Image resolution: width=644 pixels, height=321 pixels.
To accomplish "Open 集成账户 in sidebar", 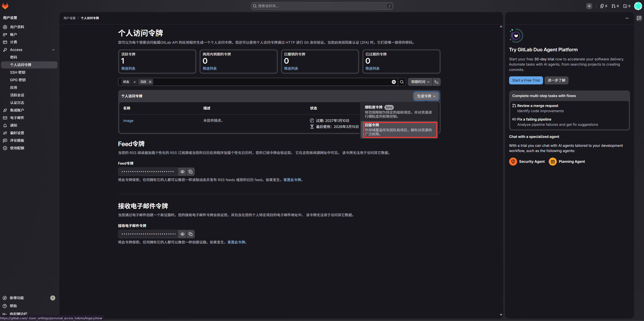I will [x=29, y=110].
